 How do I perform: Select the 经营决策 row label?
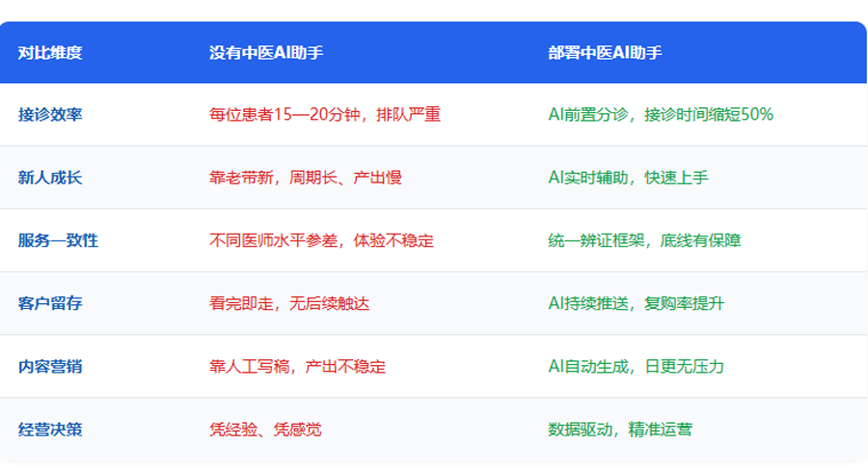[x=50, y=430]
